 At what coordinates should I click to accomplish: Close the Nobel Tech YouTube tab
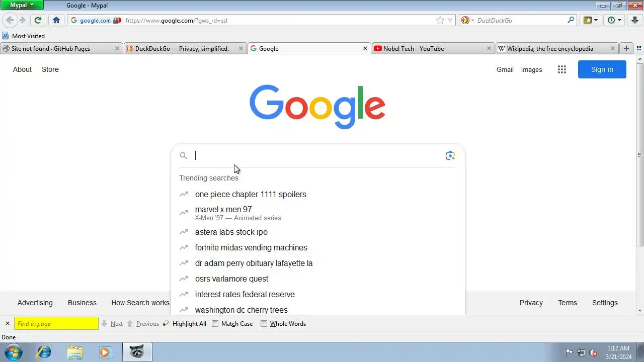(489, 48)
